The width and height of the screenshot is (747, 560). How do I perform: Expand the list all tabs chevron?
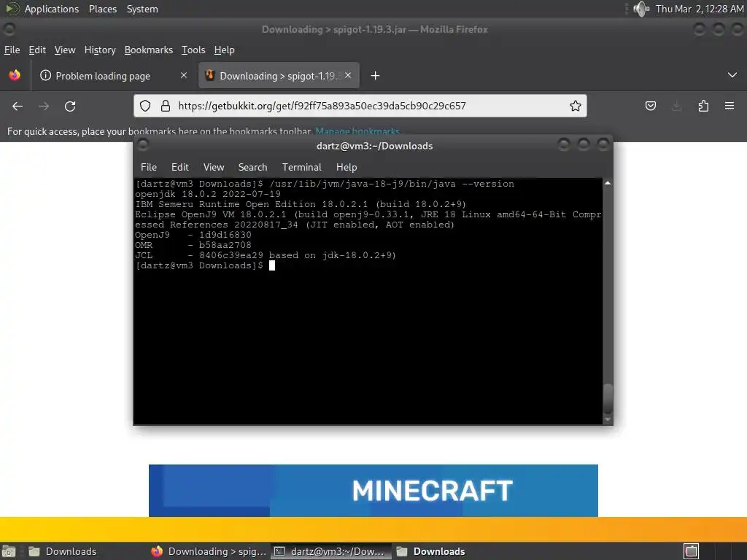(732, 75)
